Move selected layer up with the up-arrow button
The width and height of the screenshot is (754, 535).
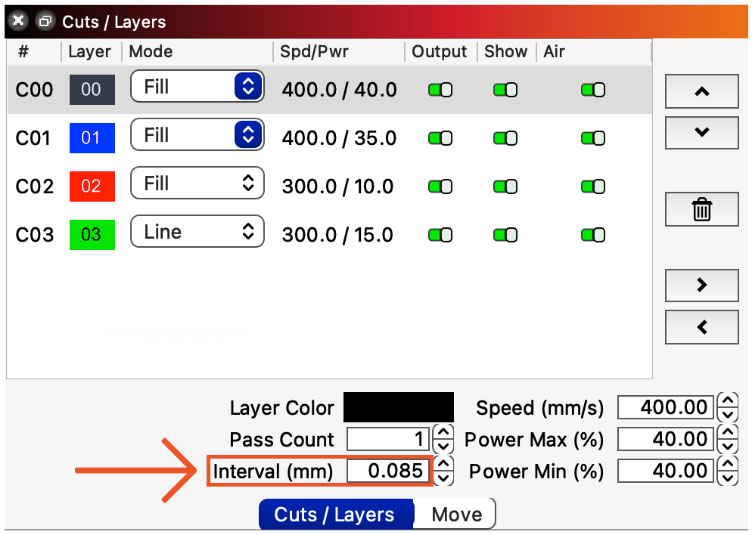click(702, 91)
